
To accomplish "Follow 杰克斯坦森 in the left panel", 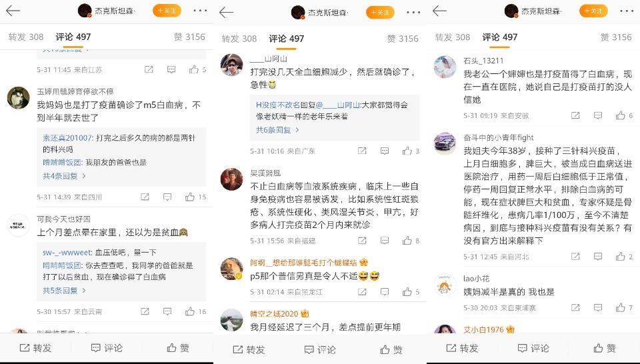I will click(167, 11).
